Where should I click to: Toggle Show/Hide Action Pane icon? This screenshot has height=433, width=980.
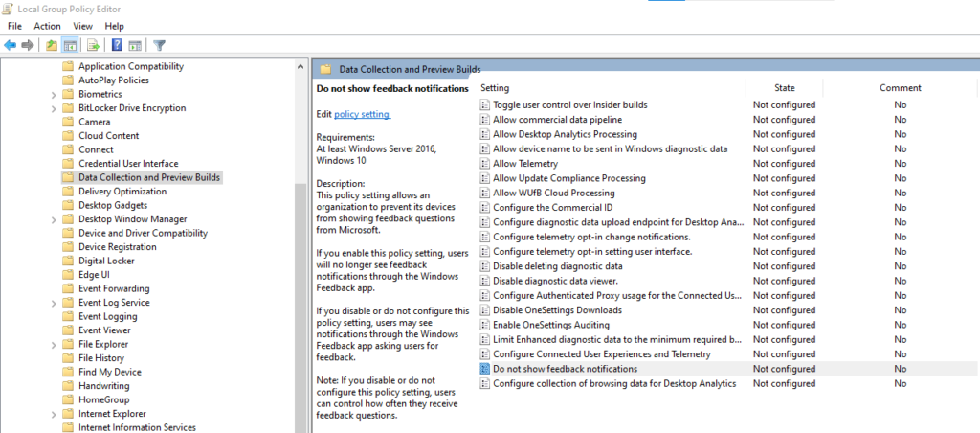tap(134, 45)
